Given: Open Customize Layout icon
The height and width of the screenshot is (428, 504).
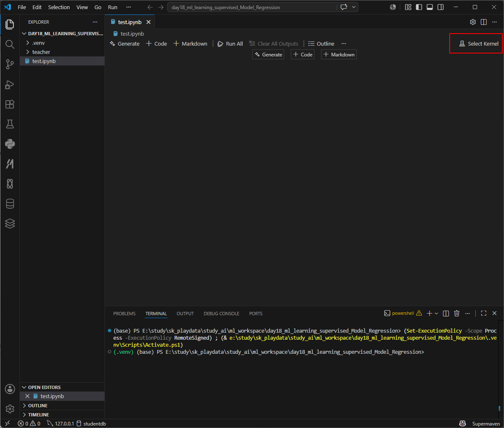Looking at the screenshot, I should (x=408, y=7).
